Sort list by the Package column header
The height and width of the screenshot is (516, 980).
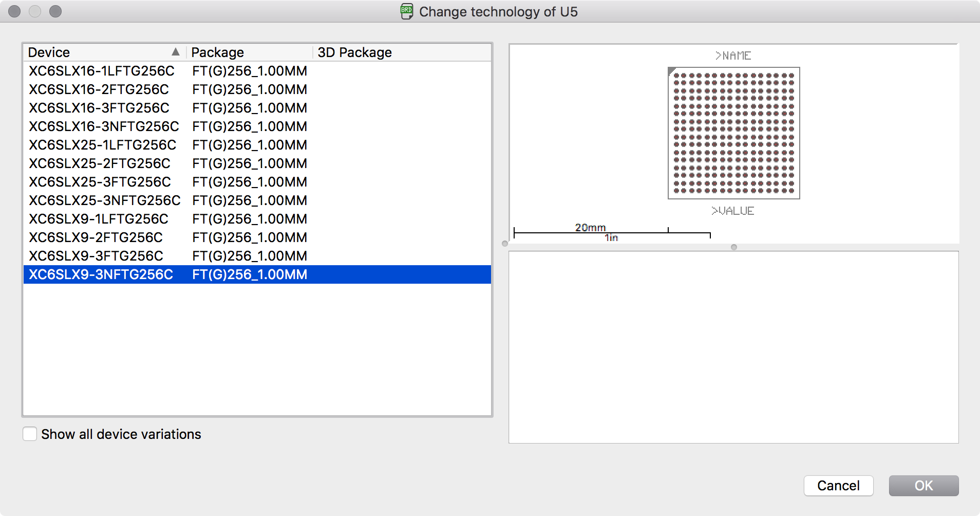tap(217, 51)
